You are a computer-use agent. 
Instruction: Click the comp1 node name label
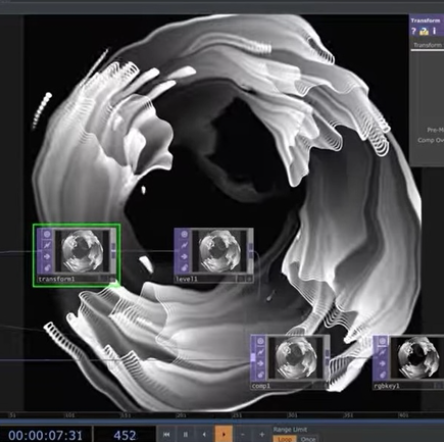(x=261, y=386)
